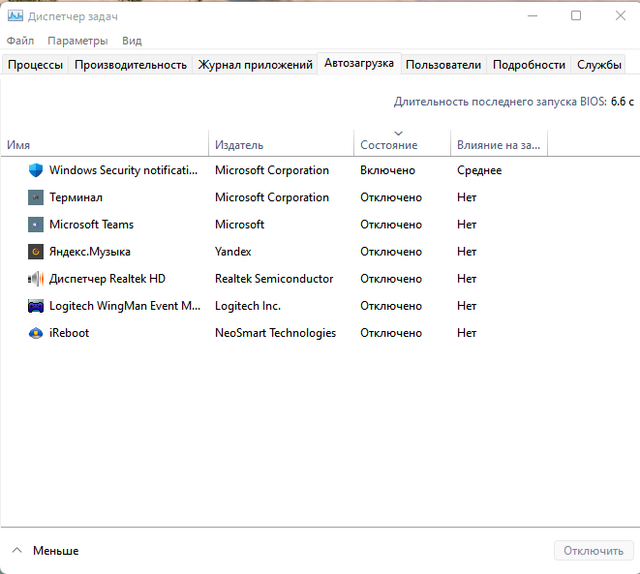Click the Microsoft Teams icon
640x574 pixels.
36,224
